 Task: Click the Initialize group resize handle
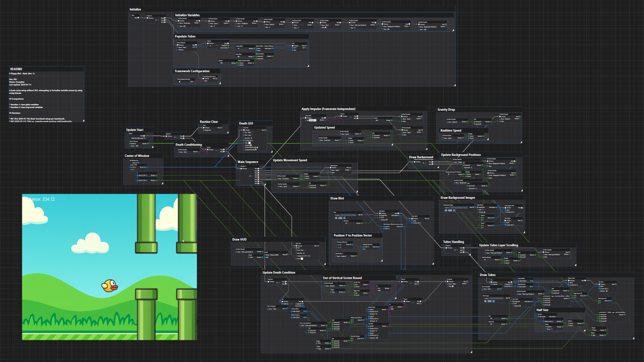(x=454, y=85)
